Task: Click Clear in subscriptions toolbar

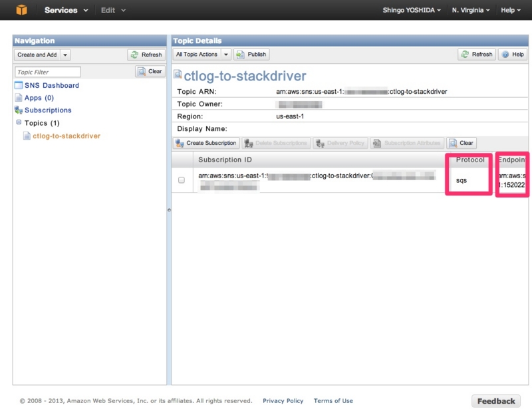Action: [462, 143]
